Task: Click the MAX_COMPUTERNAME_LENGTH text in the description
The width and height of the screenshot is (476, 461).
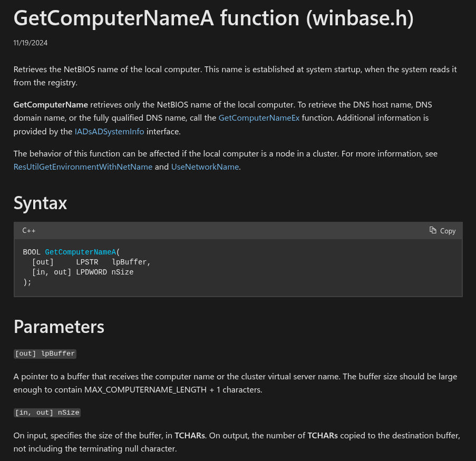Action: click(145, 390)
